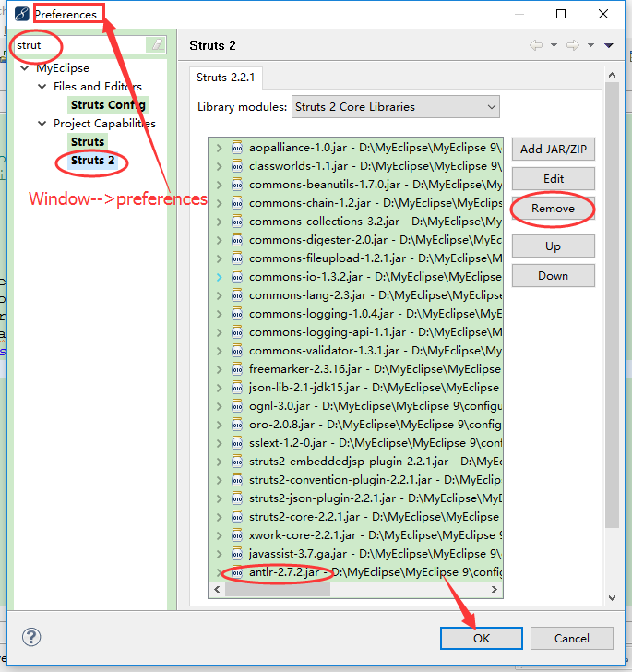The image size is (632, 672).
Task: Click jar icon for ognl-3.0.jar
Action: tap(237, 406)
